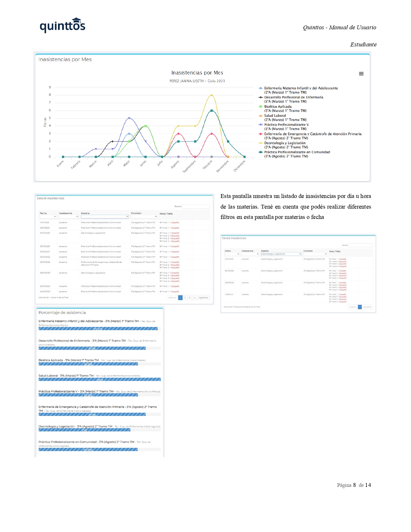Open the chart context menu hamburger icon

point(361,74)
